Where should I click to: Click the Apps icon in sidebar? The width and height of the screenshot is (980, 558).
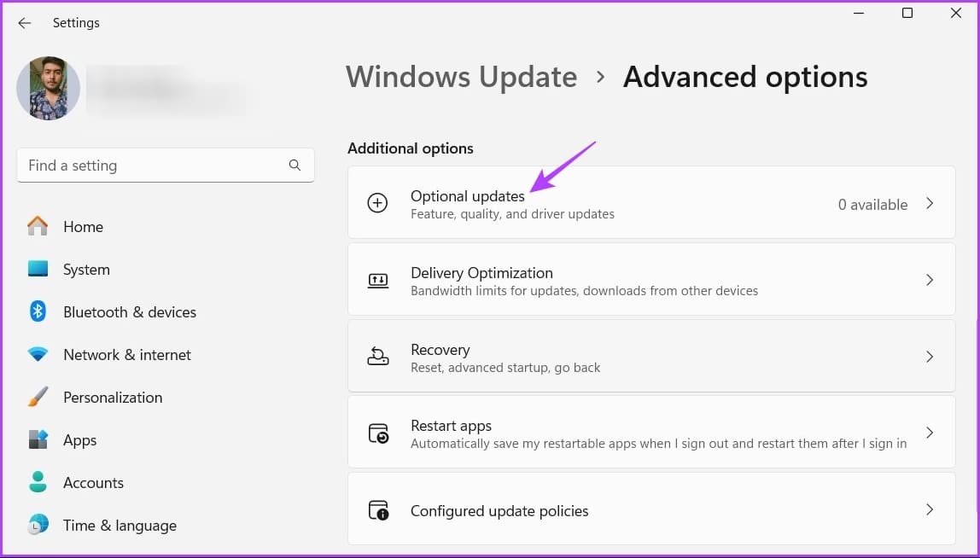click(38, 439)
